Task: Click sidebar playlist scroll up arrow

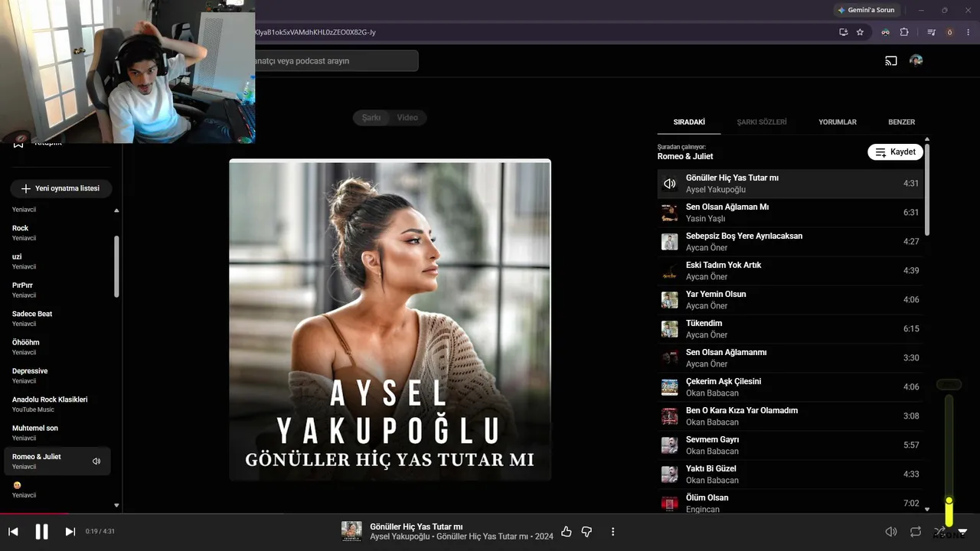Action: click(116, 210)
